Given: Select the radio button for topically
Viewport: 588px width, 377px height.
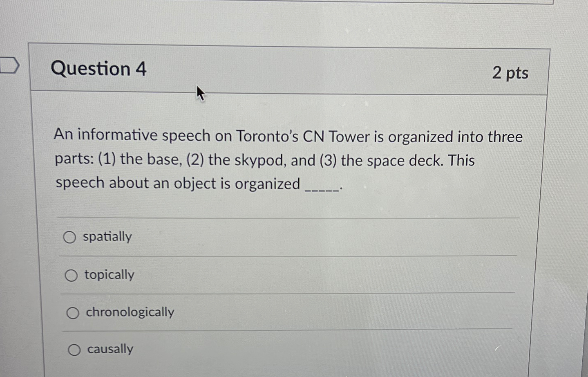Looking at the screenshot, I should point(72,275).
